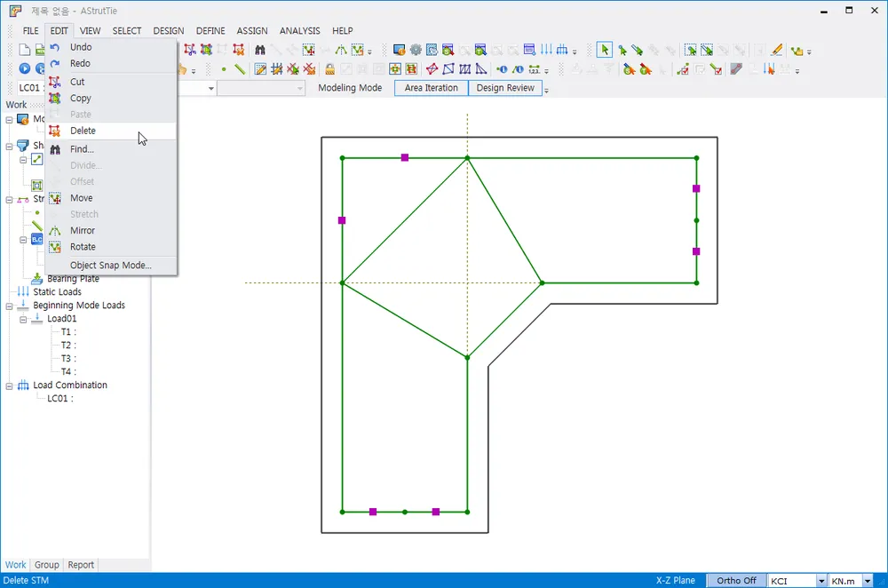Click the Move tool icon in the toolbar
This screenshot has width=888, height=588.
pyautogui.click(x=309, y=50)
